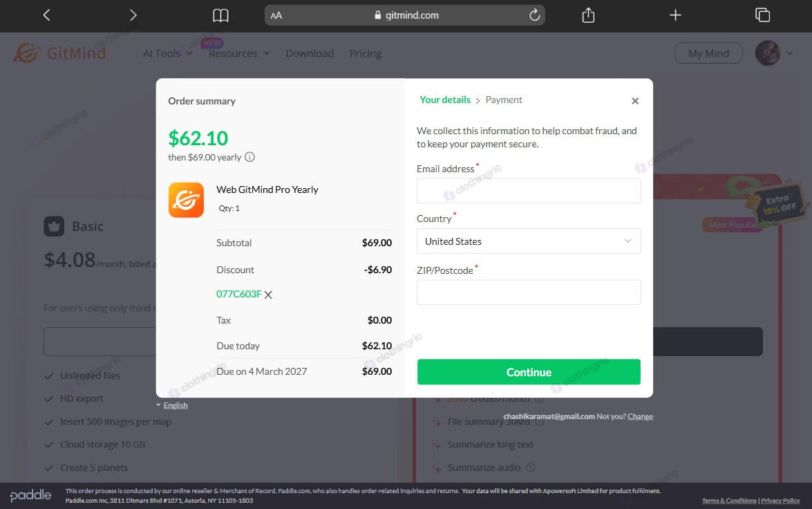812x509 pixels.
Task: Click the $62.10 total price text
Action: 198,138
